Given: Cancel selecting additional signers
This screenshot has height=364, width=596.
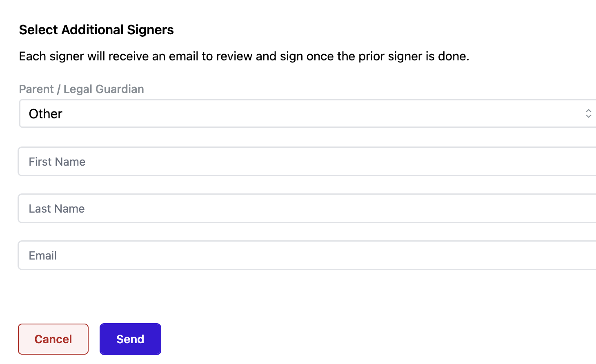Looking at the screenshot, I should [x=53, y=339].
